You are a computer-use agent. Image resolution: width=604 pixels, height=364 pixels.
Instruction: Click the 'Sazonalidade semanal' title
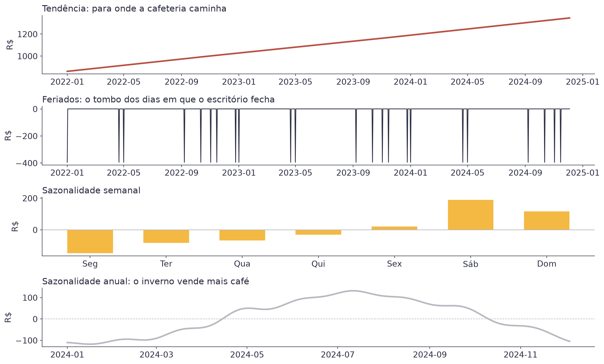coord(91,190)
